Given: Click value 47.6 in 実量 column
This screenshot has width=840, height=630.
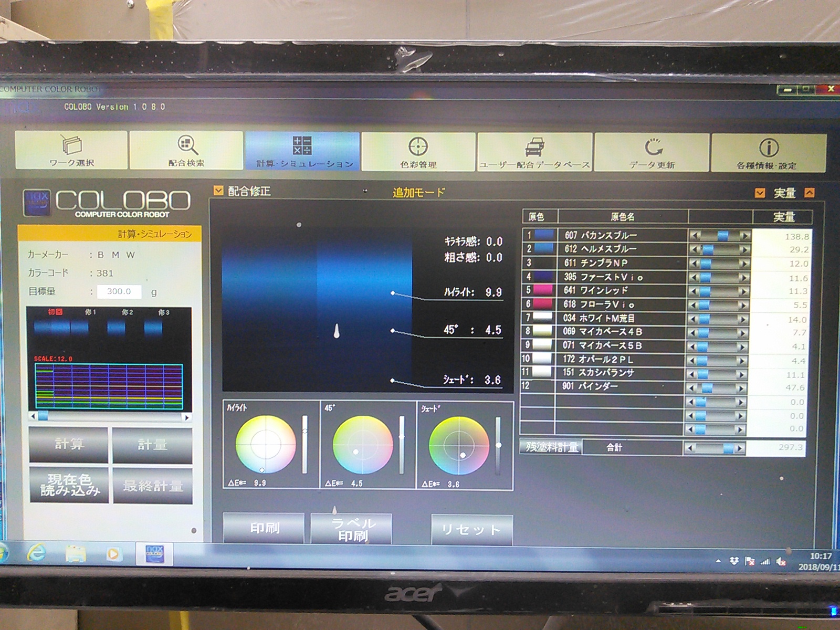Looking at the screenshot, I should [x=795, y=387].
